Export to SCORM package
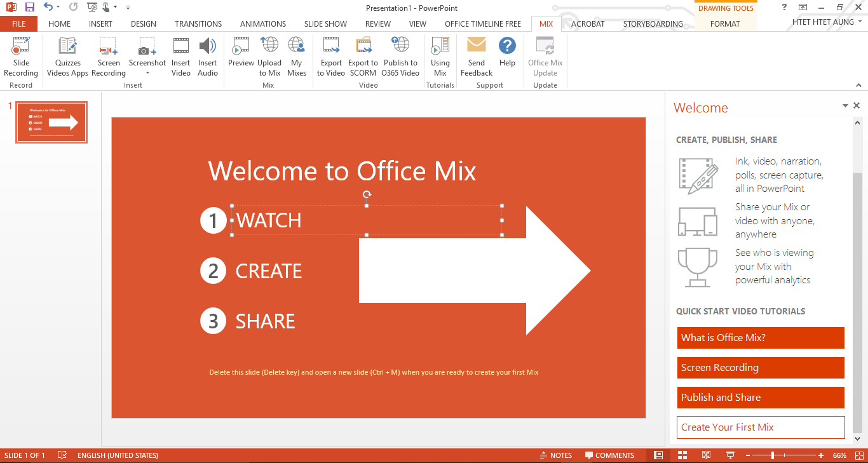This screenshot has width=868, height=463. click(x=363, y=57)
